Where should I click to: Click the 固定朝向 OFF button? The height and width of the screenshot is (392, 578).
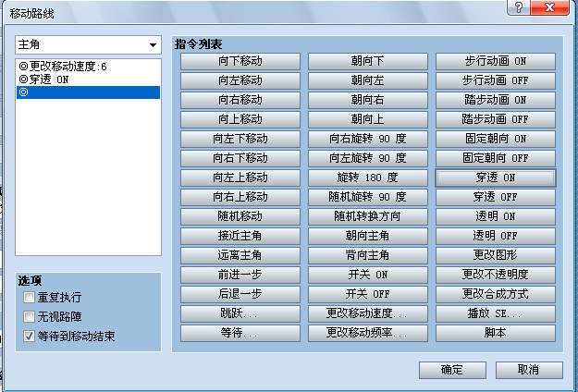[496, 158]
